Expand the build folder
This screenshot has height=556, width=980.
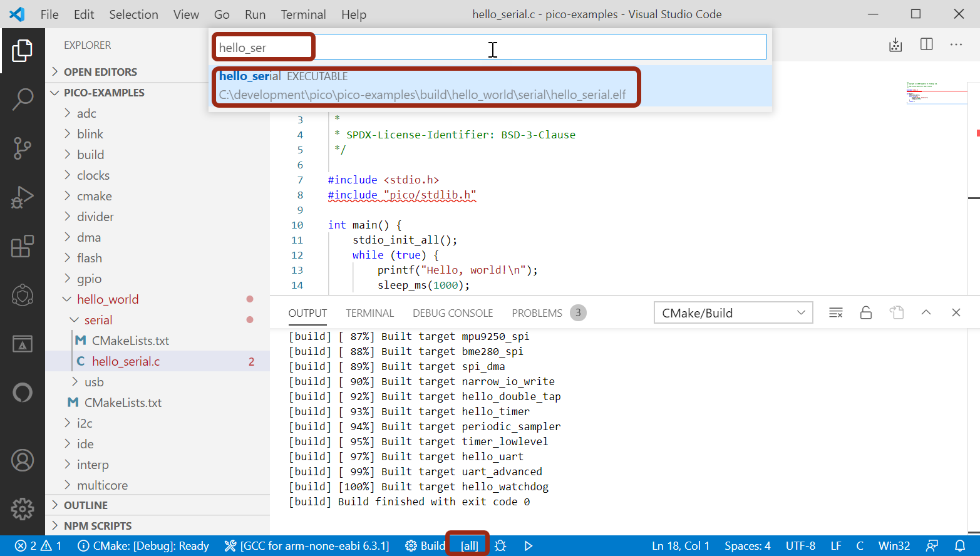pos(157,155)
